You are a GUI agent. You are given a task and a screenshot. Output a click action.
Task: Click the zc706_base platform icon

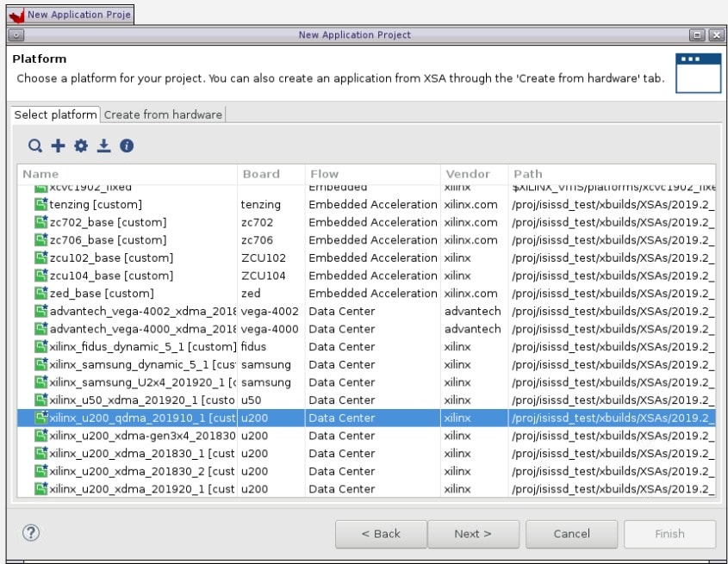[x=41, y=240]
